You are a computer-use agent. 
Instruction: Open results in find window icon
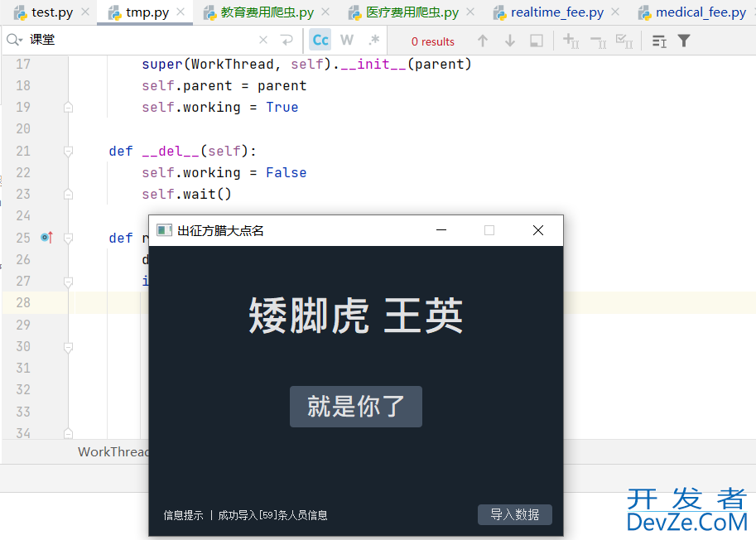[659, 41]
